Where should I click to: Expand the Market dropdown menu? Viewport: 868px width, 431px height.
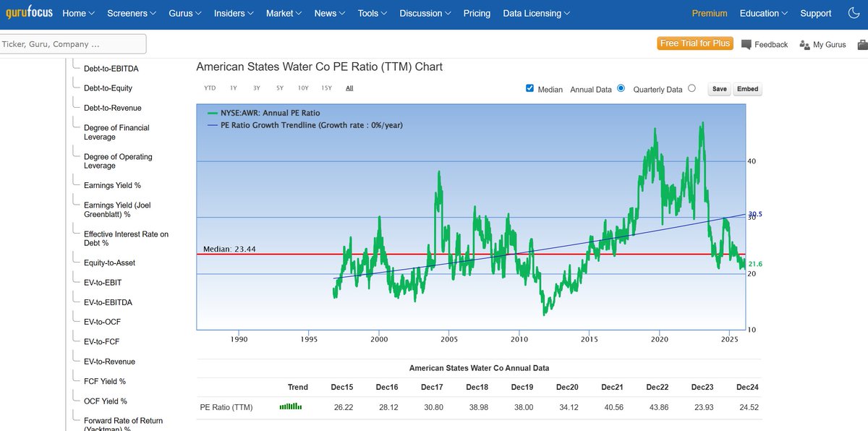[x=285, y=13]
